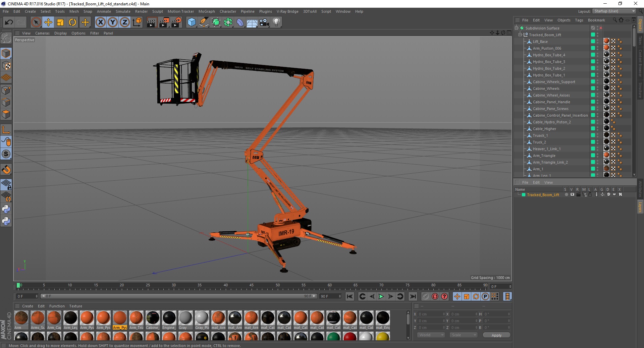The image size is (644, 348).
Task: Activate the Scale tool
Action: pyautogui.click(x=60, y=22)
